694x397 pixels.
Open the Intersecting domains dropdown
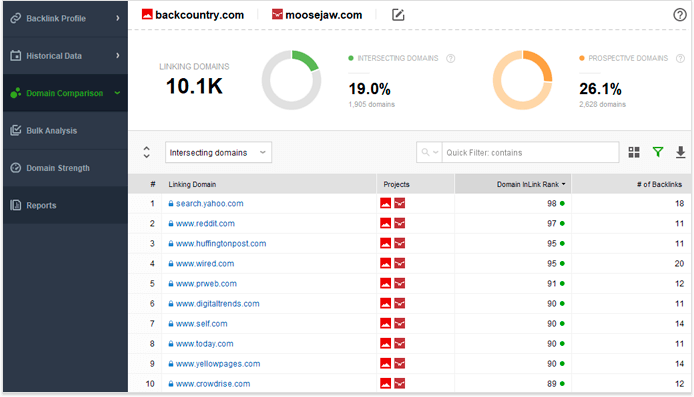tap(218, 152)
